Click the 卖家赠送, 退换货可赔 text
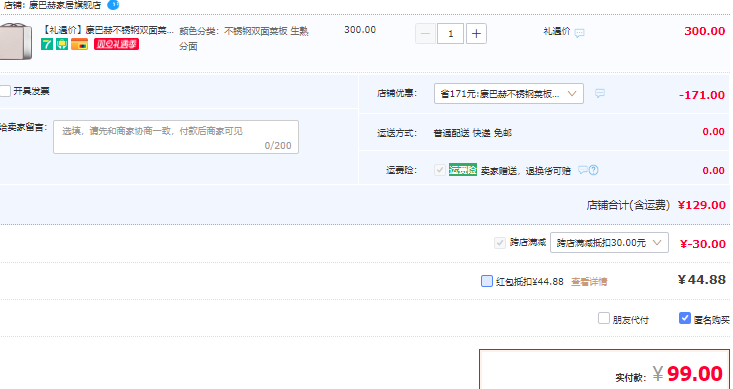The width and height of the screenshot is (733, 389). point(526,171)
